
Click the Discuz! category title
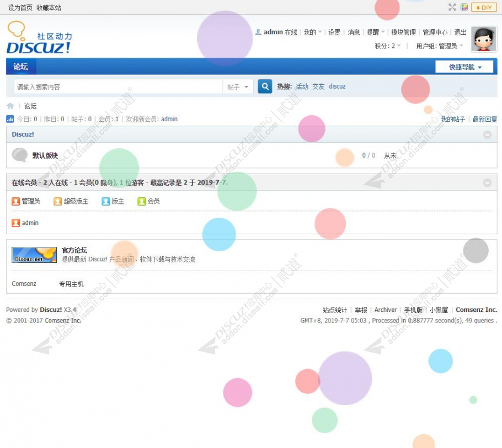click(x=23, y=134)
